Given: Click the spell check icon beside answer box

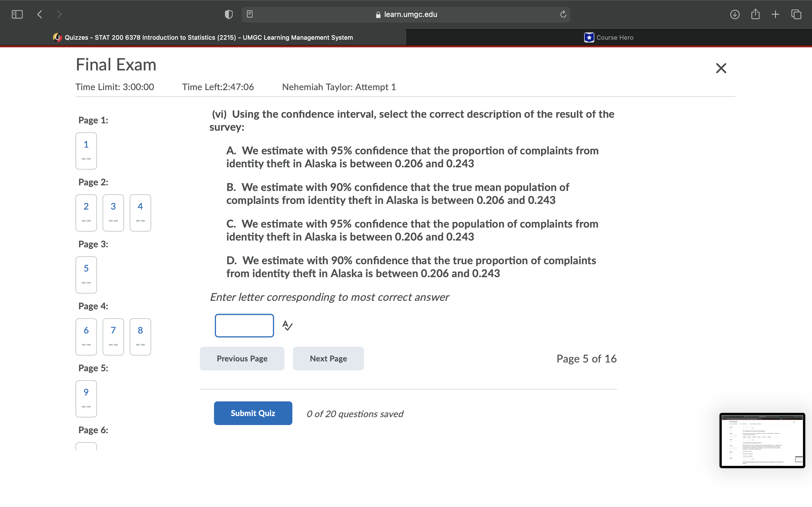Looking at the screenshot, I should point(287,326).
